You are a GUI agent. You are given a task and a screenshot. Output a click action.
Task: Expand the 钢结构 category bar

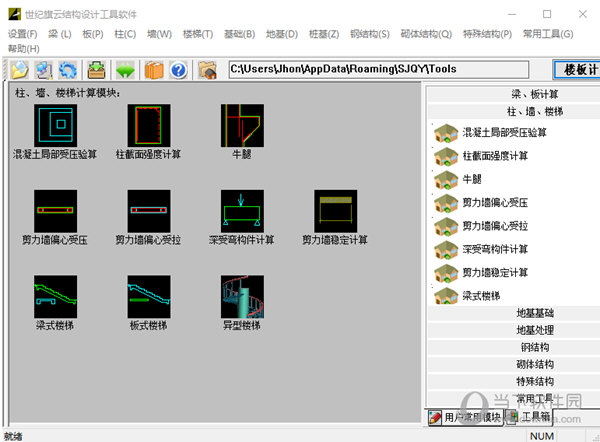pos(512,347)
